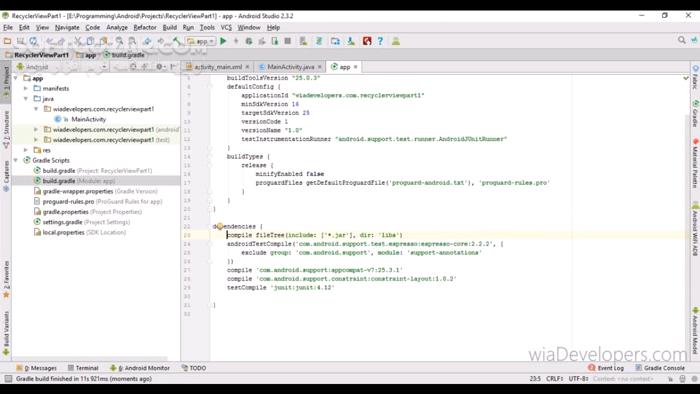
Task: Expand the manifests folder
Action: click(x=26, y=88)
